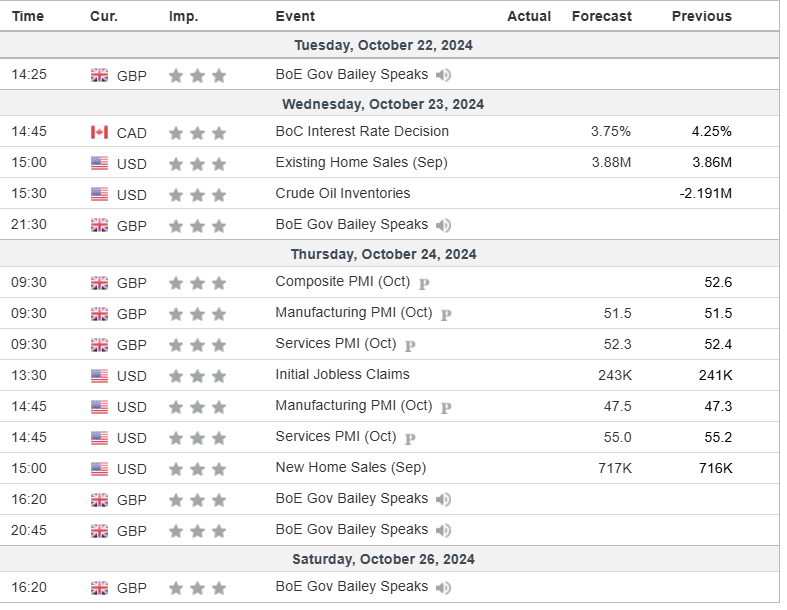This screenshot has width=787, height=610.
Task: Click preliminary icon beside 09:30 GBP Services PMI
Action: [x=410, y=345]
